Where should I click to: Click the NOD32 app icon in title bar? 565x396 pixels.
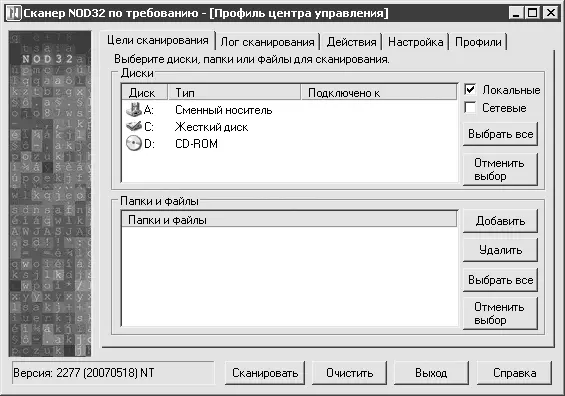14,13
